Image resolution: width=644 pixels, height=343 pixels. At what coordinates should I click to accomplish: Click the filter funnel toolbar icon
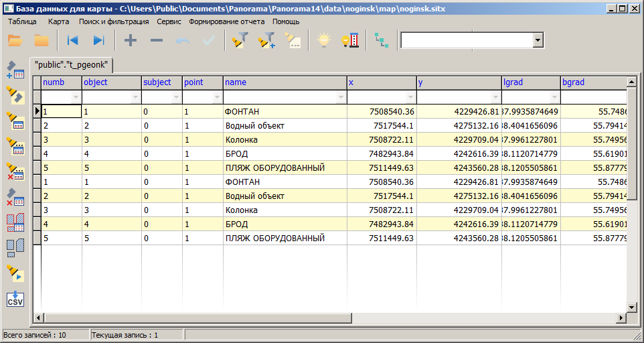(240, 41)
